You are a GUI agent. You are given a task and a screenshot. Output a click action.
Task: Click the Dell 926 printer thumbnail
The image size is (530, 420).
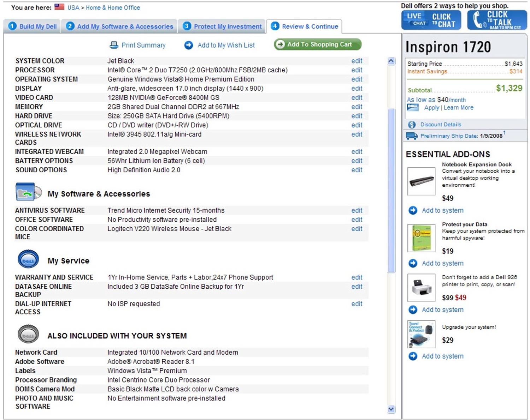click(x=422, y=288)
